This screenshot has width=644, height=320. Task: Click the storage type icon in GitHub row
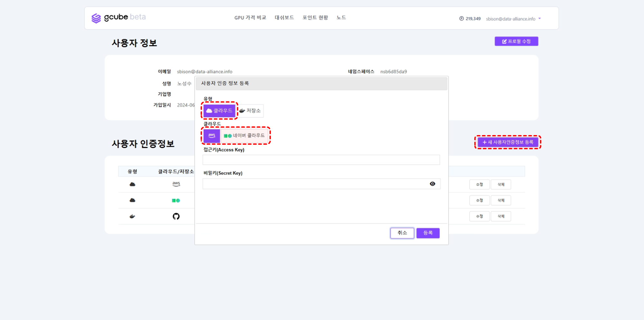tap(132, 216)
